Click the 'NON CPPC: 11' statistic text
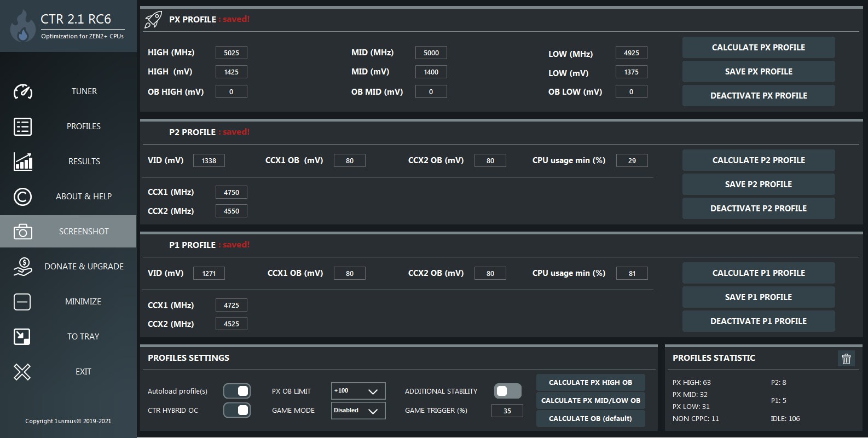This screenshot has height=438, width=868. [x=696, y=419]
